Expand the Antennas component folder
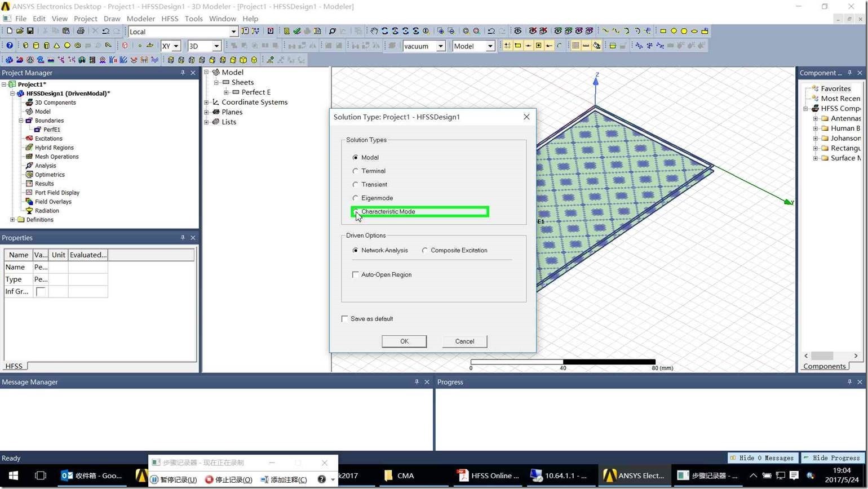The height and width of the screenshot is (489, 868). tap(815, 118)
